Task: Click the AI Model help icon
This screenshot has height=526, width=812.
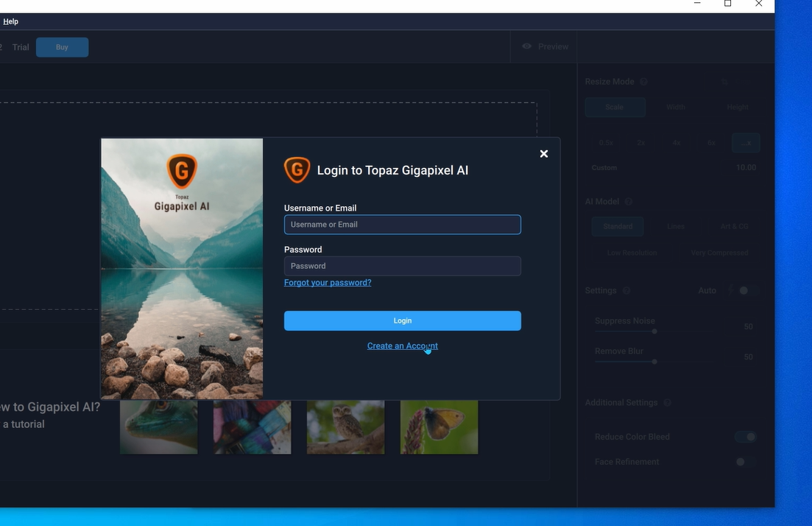Action: tap(629, 202)
